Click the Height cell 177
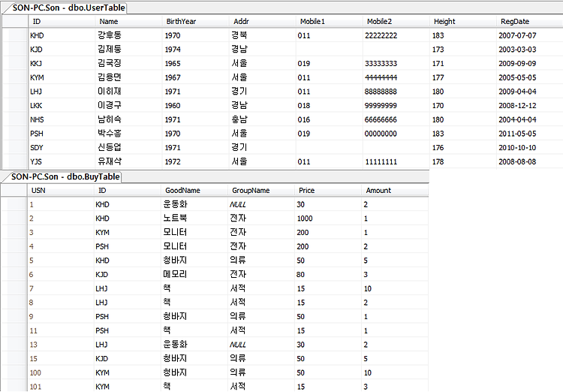Screen dimensions: 563x392 (463, 77)
